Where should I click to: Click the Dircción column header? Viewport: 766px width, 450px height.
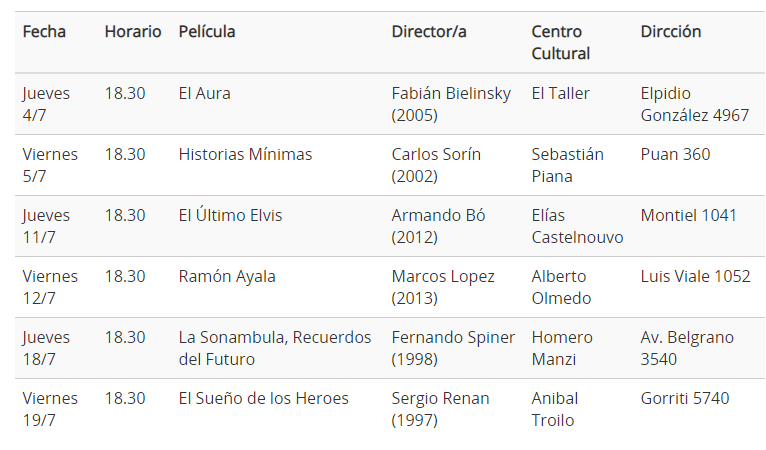(671, 32)
